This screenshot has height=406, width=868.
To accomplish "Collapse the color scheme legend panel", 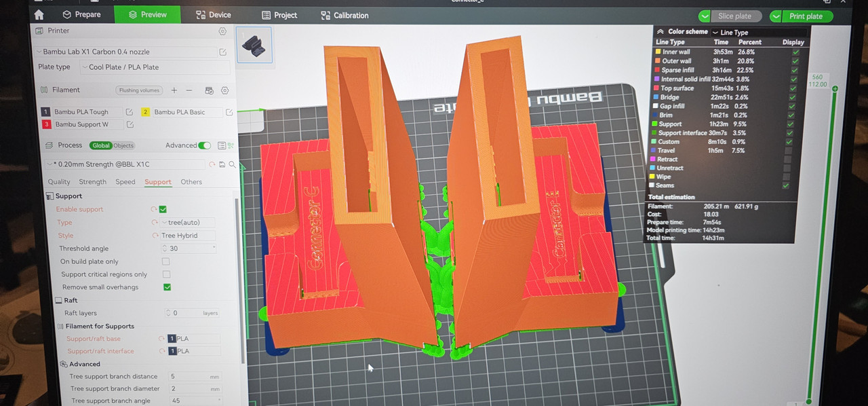I will [x=660, y=32].
